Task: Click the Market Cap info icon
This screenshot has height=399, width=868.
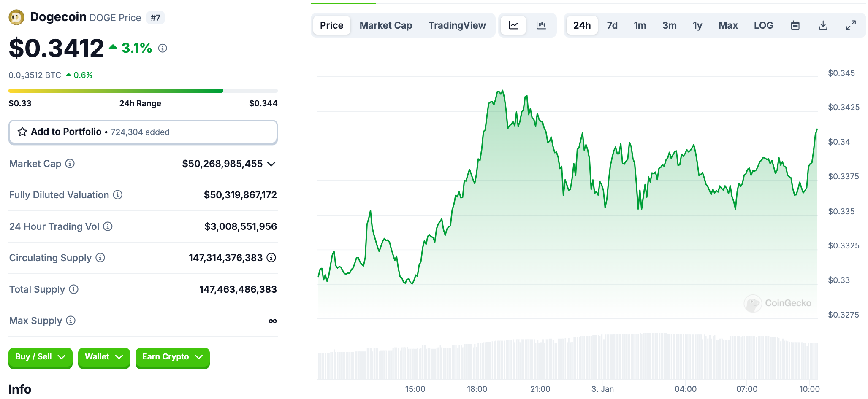Action: (x=70, y=164)
